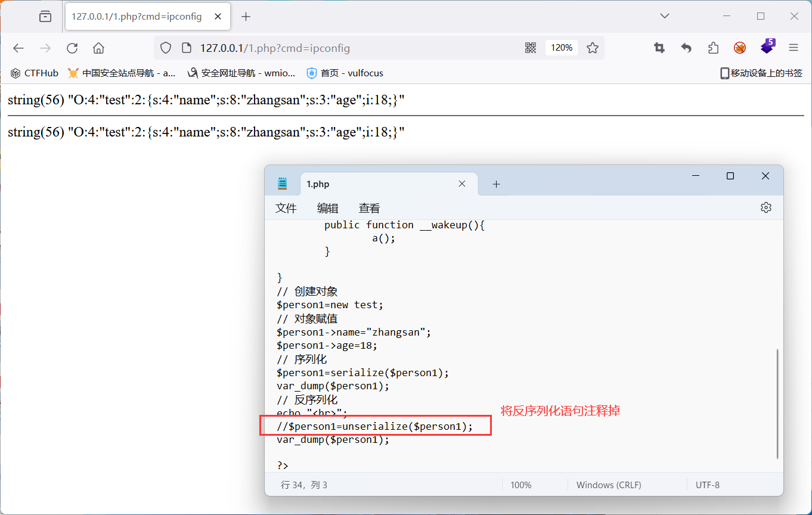Viewport: 812px width, 515px height.
Task: Click the undo closed tab arrow icon
Action: click(686, 48)
